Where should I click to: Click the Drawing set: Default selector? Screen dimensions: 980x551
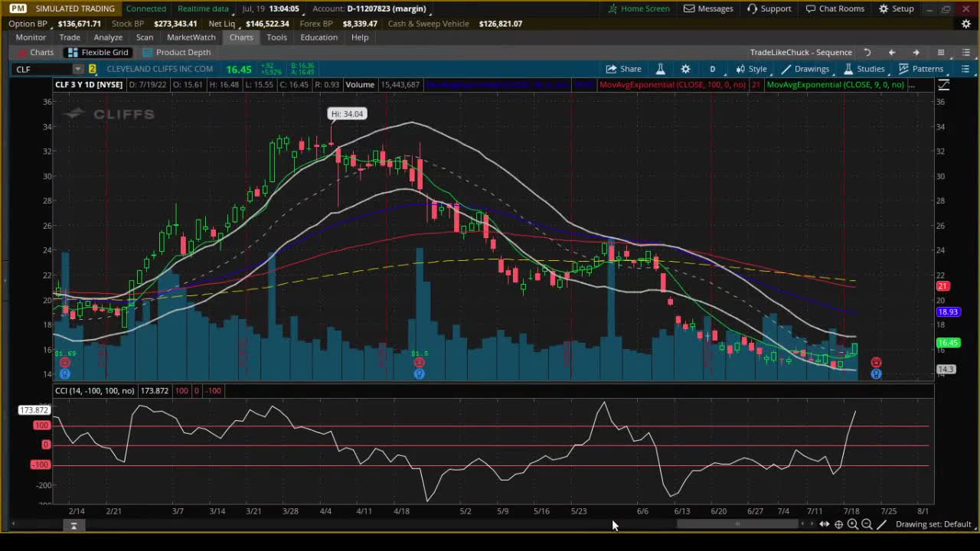coord(933,524)
